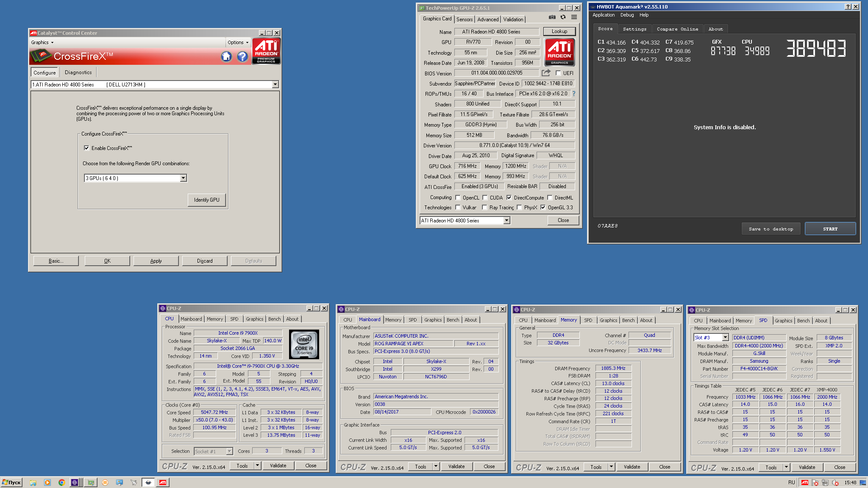Viewport: 868px width, 488px height.
Task: Open Google Chrome from the taskbar
Action: (61, 482)
